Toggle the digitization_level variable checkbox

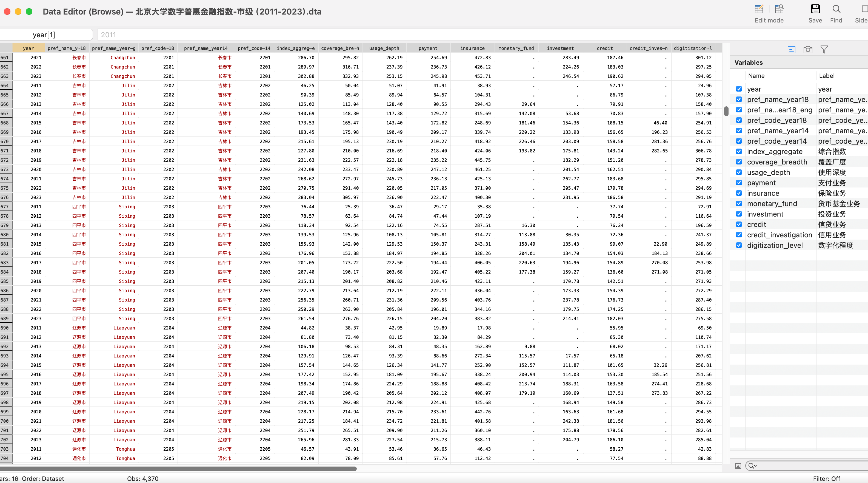tap(739, 245)
